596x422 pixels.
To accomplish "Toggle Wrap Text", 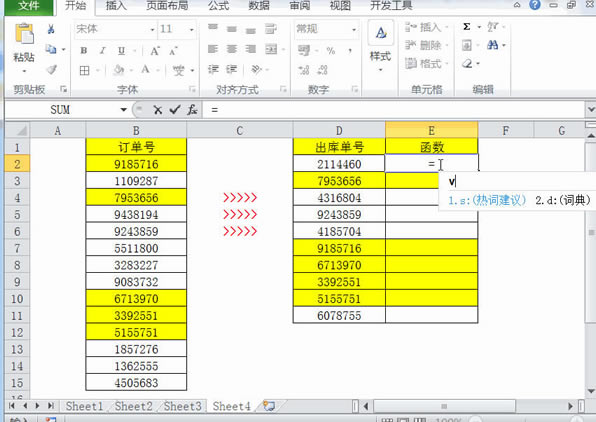I will (271, 29).
